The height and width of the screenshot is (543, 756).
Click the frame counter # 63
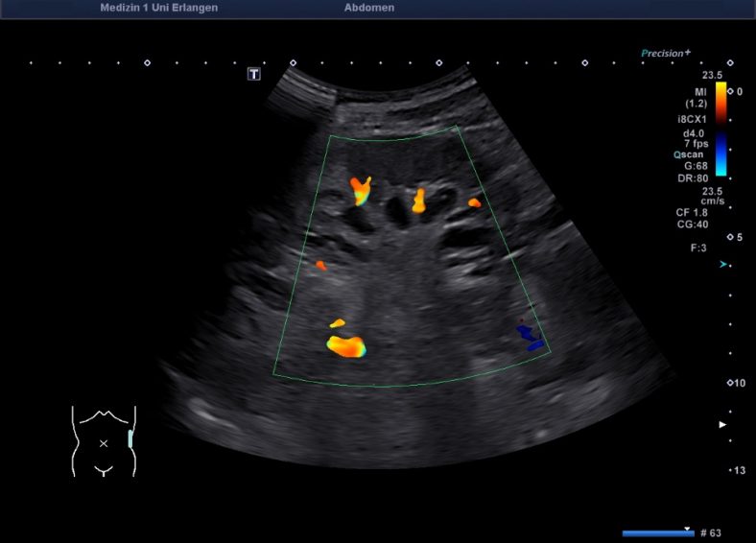tap(711, 532)
